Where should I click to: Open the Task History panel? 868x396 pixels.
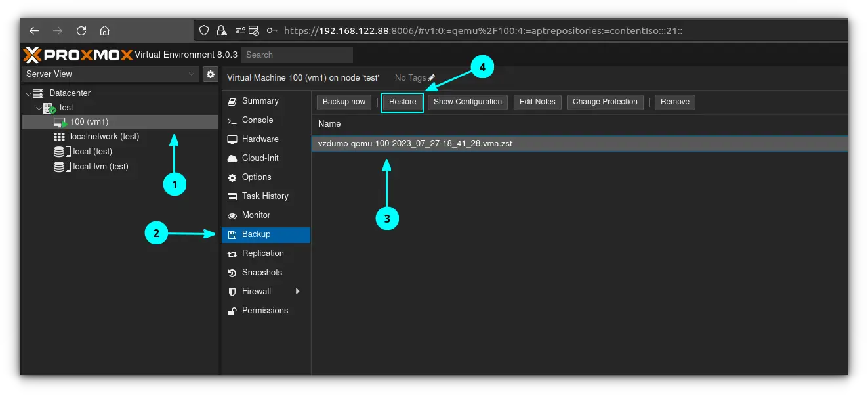[266, 196]
